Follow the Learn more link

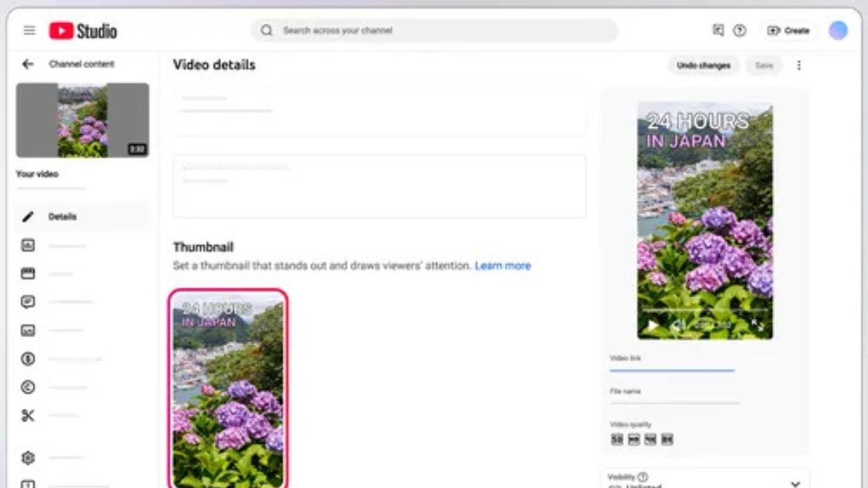[x=503, y=265]
